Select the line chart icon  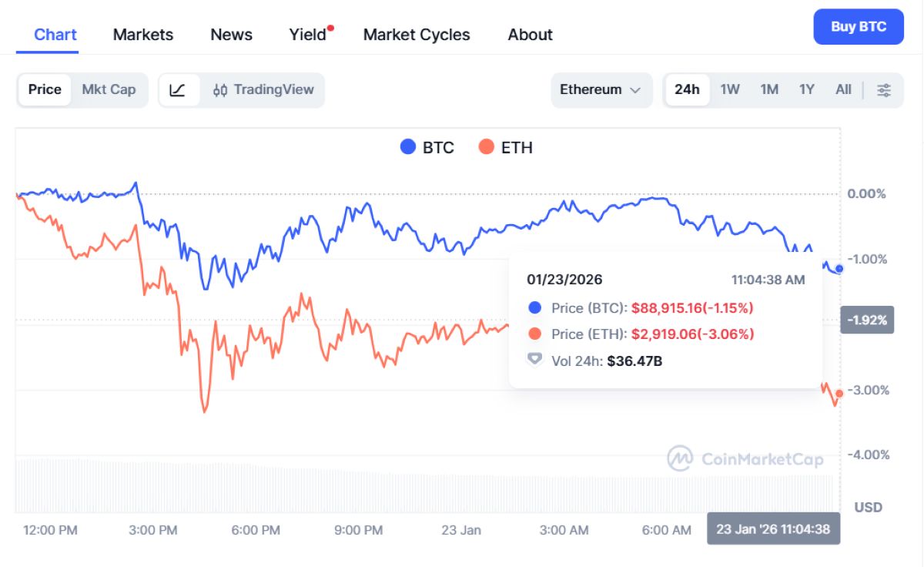[178, 89]
